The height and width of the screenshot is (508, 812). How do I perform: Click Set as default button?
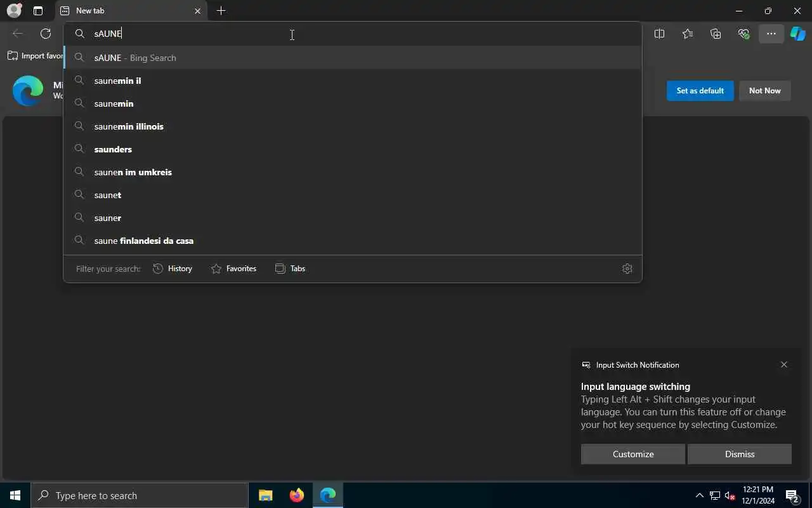coord(700,91)
